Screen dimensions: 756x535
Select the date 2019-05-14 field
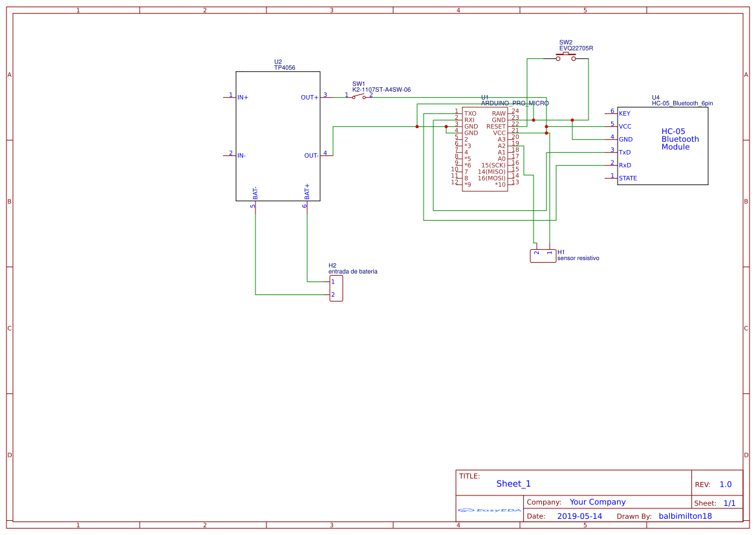point(580,516)
